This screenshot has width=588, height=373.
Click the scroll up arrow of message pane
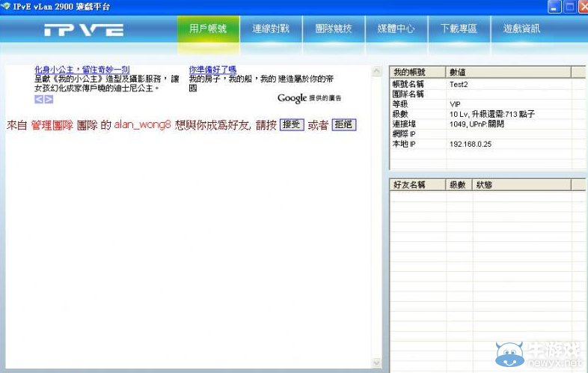(x=376, y=71)
